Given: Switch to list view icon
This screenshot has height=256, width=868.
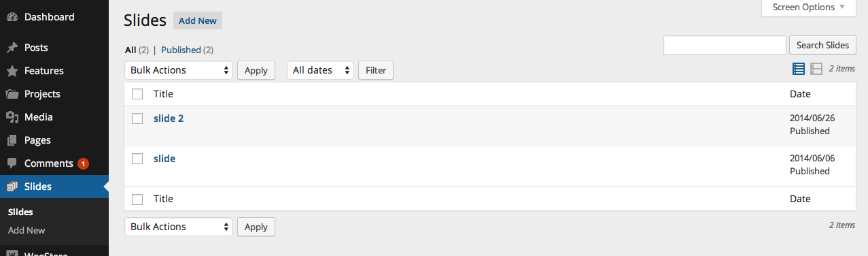Looking at the screenshot, I should click(x=799, y=69).
